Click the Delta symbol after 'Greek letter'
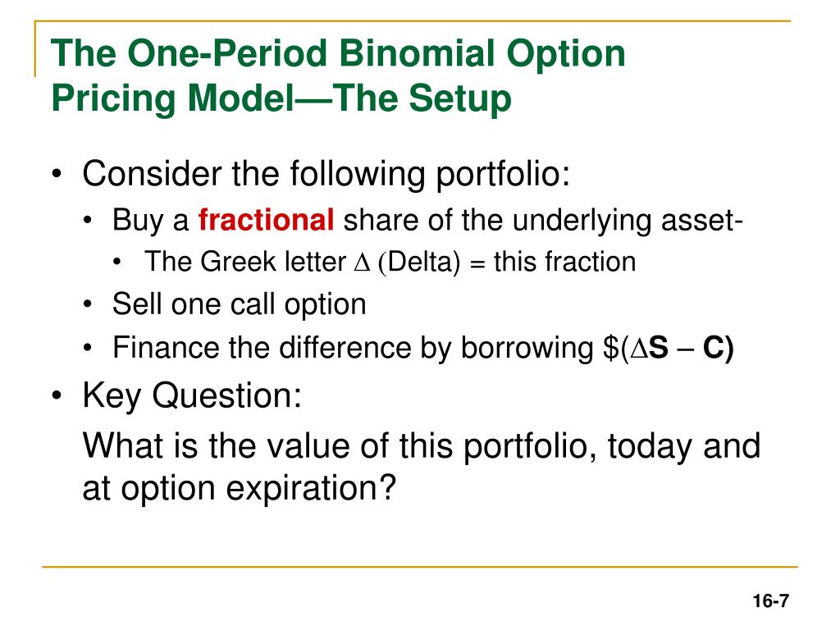 click(x=363, y=262)
